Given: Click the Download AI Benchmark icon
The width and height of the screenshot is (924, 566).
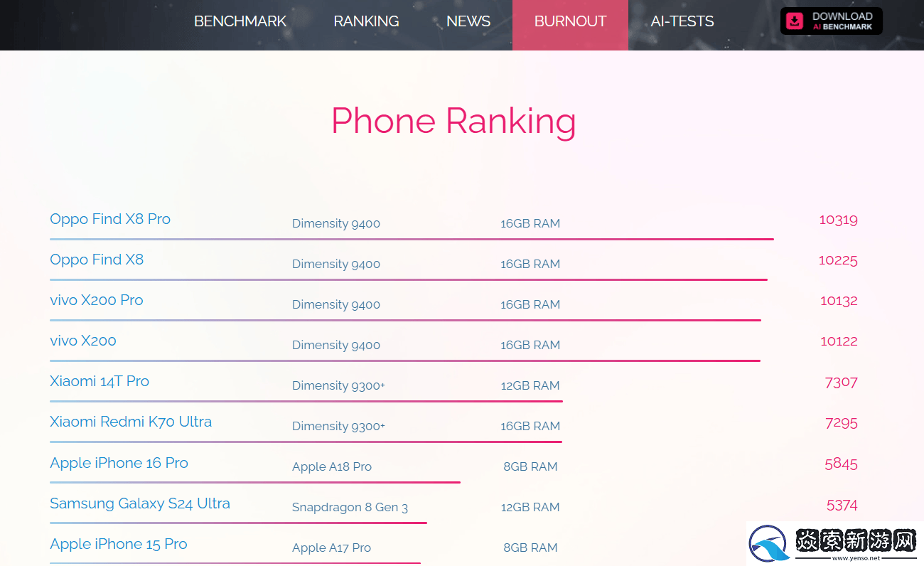Looking at the screenshot, I should coord(794,21).
